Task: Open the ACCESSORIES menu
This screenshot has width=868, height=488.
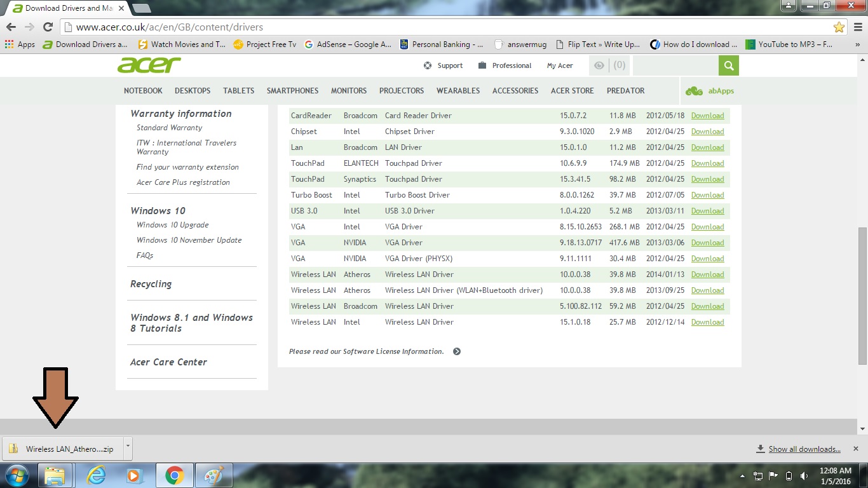Action: (x=515, y=91)
